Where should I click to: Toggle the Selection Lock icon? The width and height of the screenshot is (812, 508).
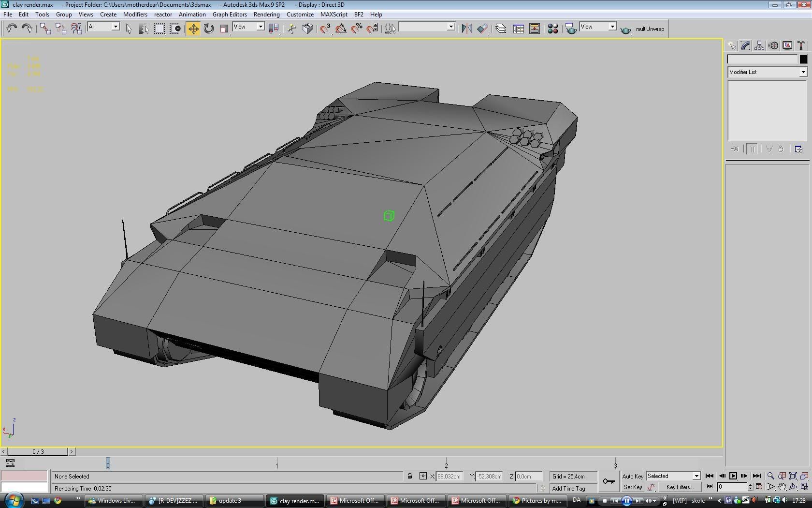pyautogui.click(x=410, y=476)
